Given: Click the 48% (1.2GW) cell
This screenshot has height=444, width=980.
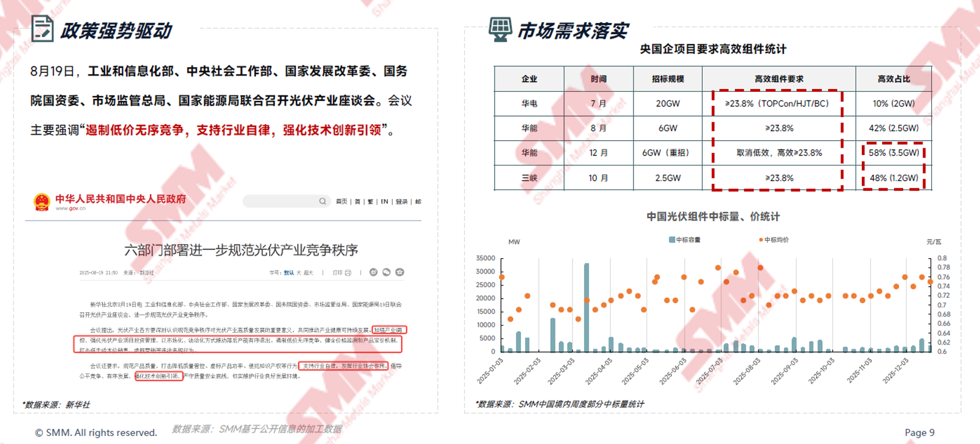Looking at the screenshot, I should tap(894, 178).
